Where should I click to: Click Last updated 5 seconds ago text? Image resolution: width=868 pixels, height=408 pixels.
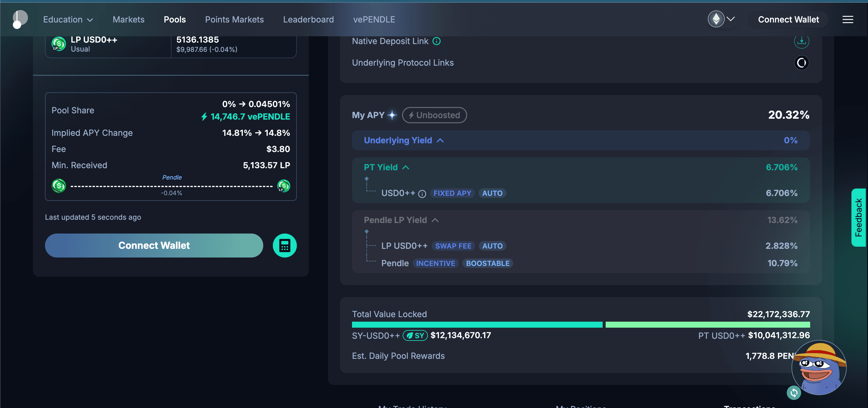pyautogui.click(x=93, y=217)
